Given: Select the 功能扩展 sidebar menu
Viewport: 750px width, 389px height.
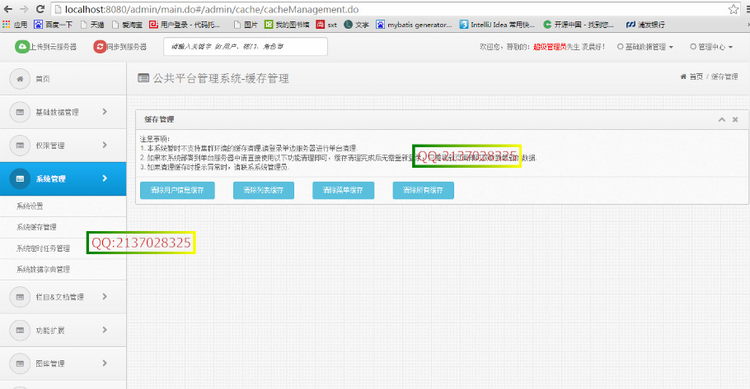Looking at the screenshot, I should coord(63,331).
